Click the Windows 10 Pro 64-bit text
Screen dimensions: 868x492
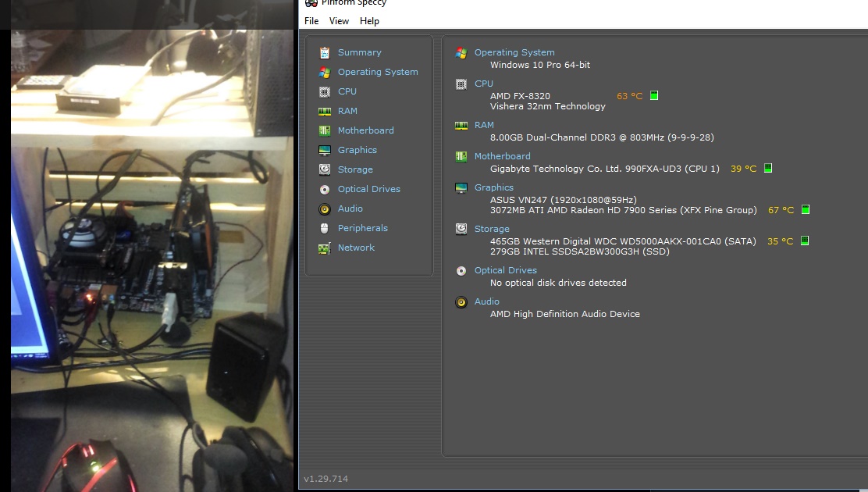click(x=539, y=65)
